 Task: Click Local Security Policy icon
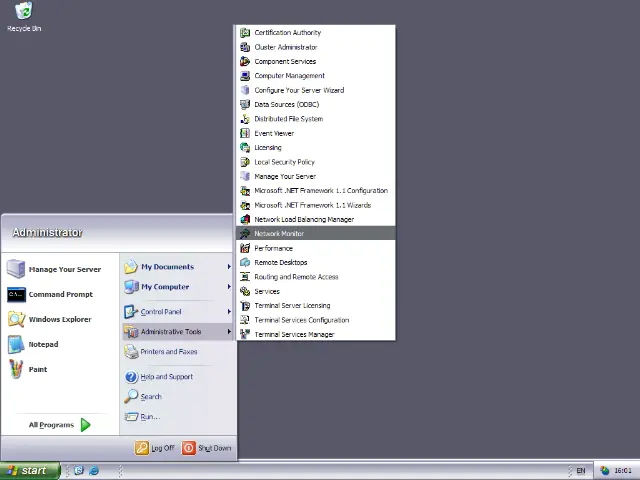[x=245, y=162]
